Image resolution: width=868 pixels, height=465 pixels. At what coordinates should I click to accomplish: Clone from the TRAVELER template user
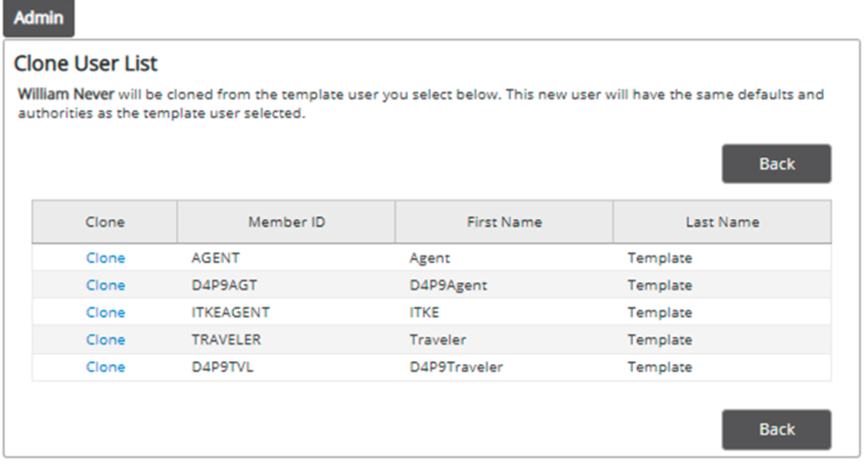click(x=106, y=339)
